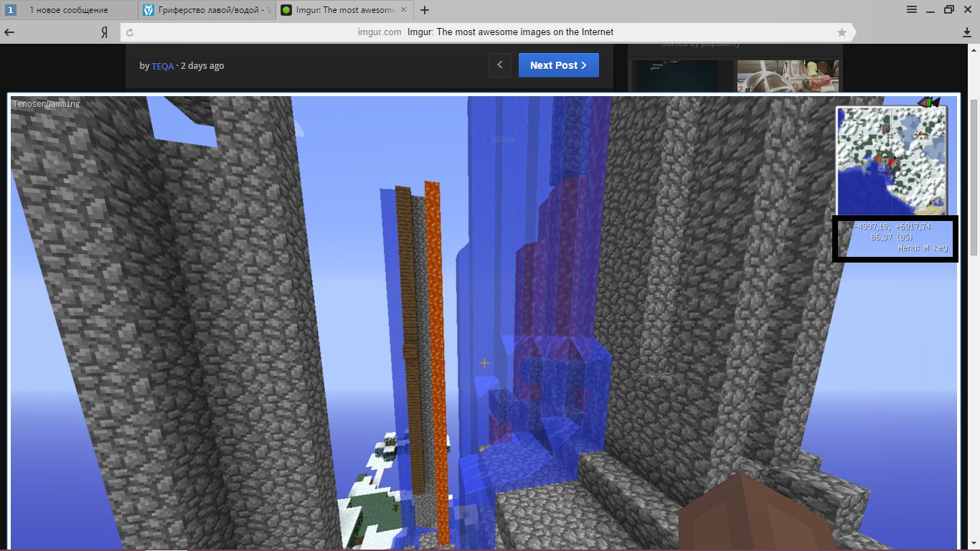Click the page vertical scrollbar thumb

pos(974,177)
